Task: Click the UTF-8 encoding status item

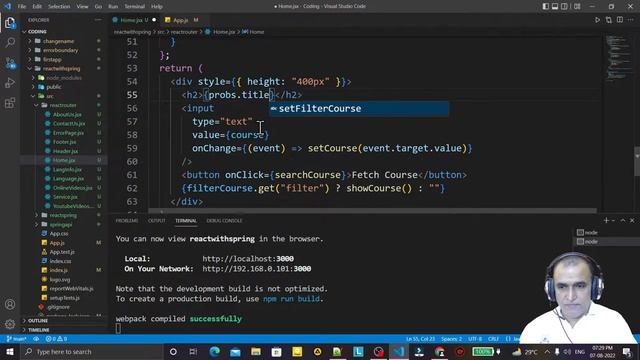Action: [x=475, y=339]
